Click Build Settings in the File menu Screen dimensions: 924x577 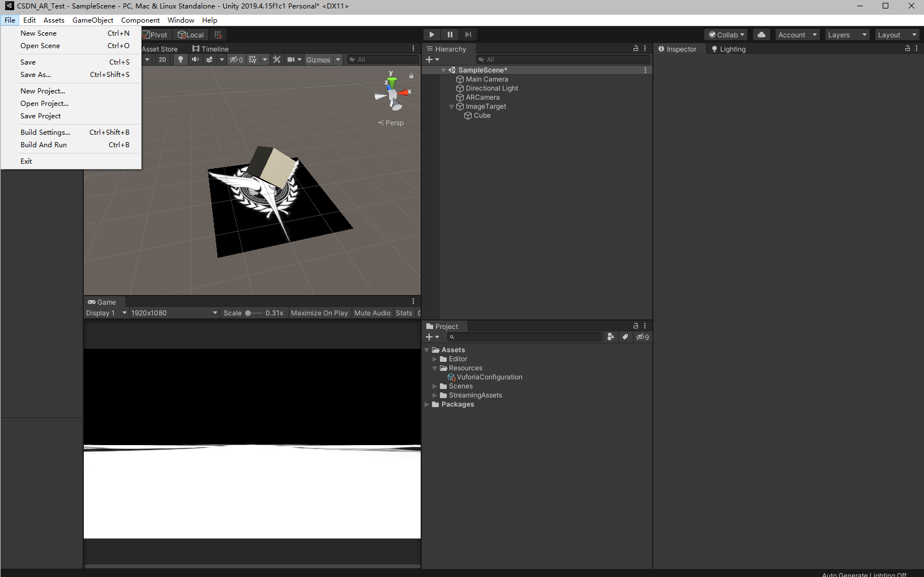45,132
